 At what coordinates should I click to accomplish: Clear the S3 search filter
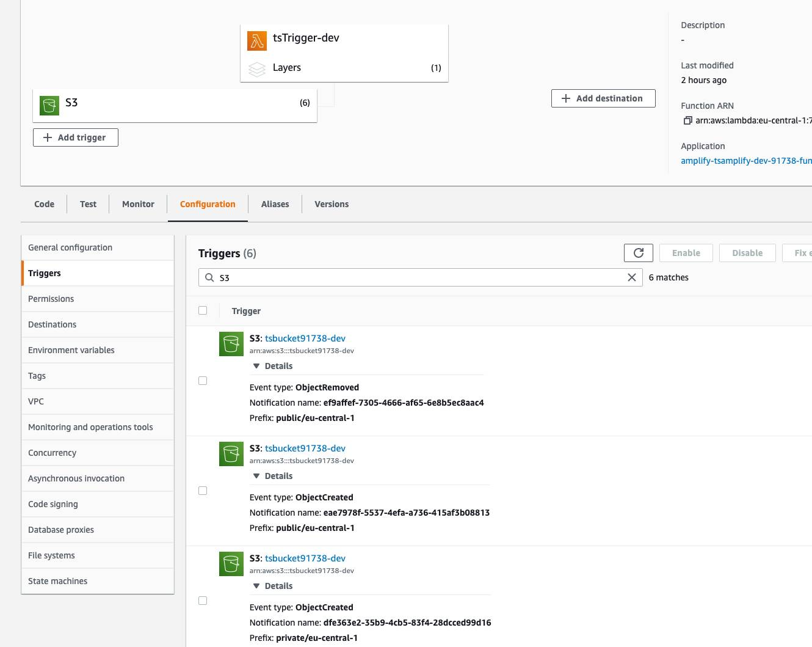coord(632,277)
